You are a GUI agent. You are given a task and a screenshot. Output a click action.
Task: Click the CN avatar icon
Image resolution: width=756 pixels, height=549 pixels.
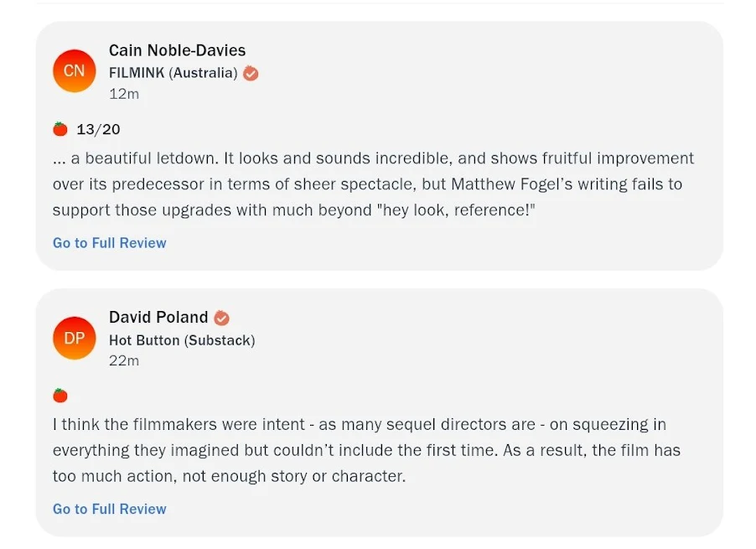(x=74, y=71)
